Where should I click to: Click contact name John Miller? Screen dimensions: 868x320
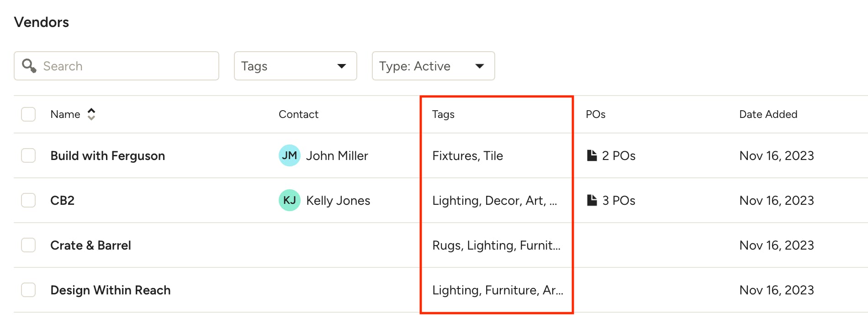(337, 155)
